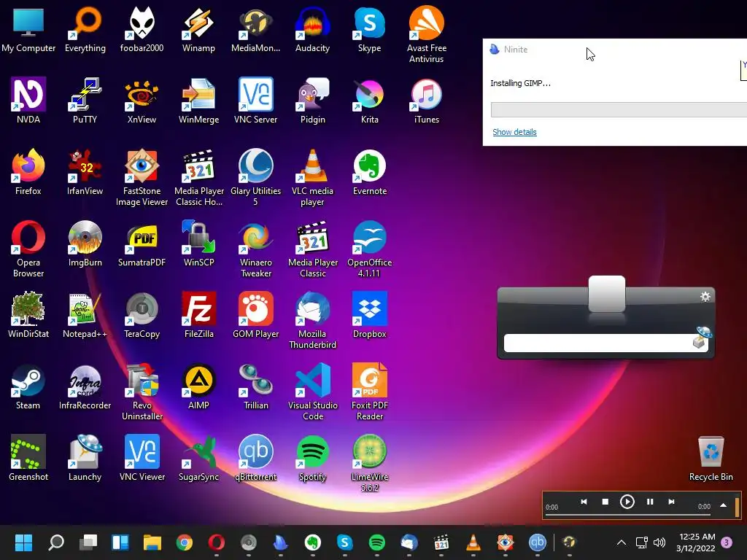The image size is (747, 560).
Task: Select the NVDA desktop icon
Action: pos(28,101)
